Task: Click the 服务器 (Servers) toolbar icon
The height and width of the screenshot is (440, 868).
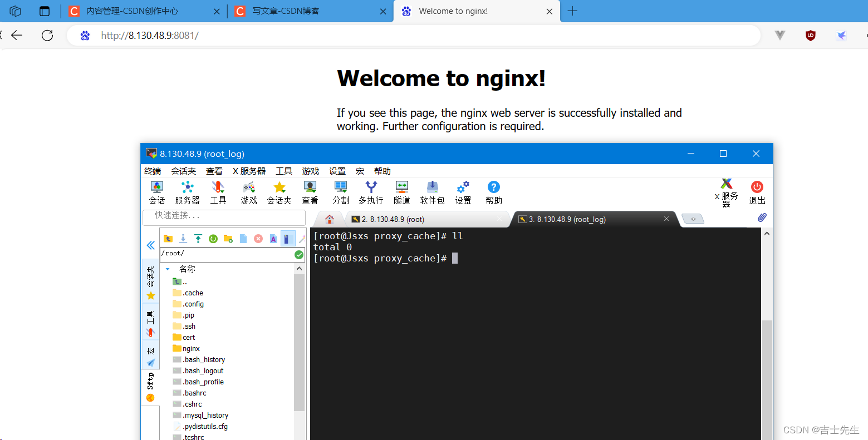Action: [187, 192]
